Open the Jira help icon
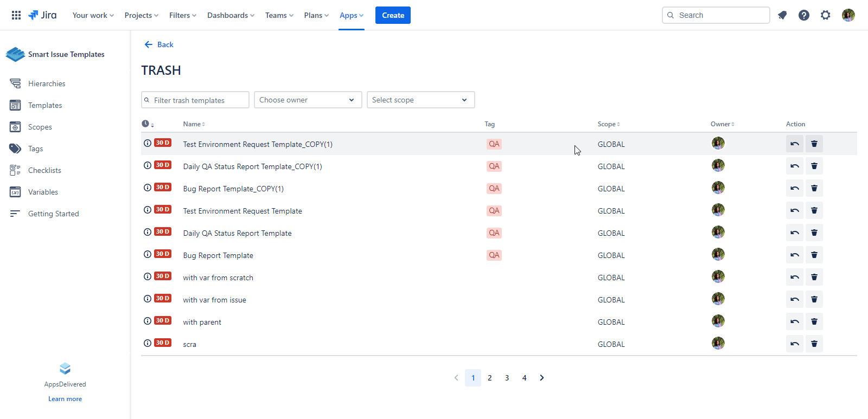868x419 pixels. pyautogui.click(x=803, y=15)
